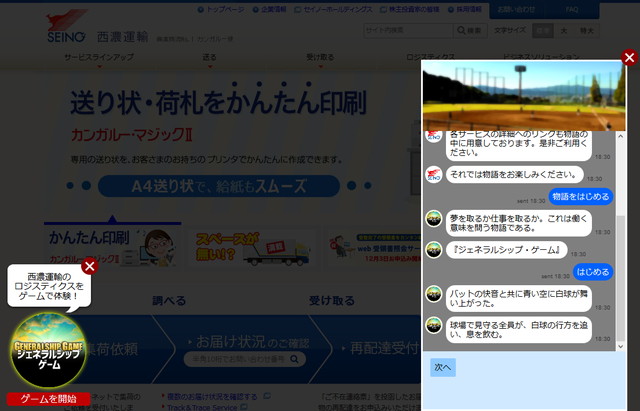
Task: Click the 送り状・荷札をかんたん印刷 headline
Action: coord(218,101)
